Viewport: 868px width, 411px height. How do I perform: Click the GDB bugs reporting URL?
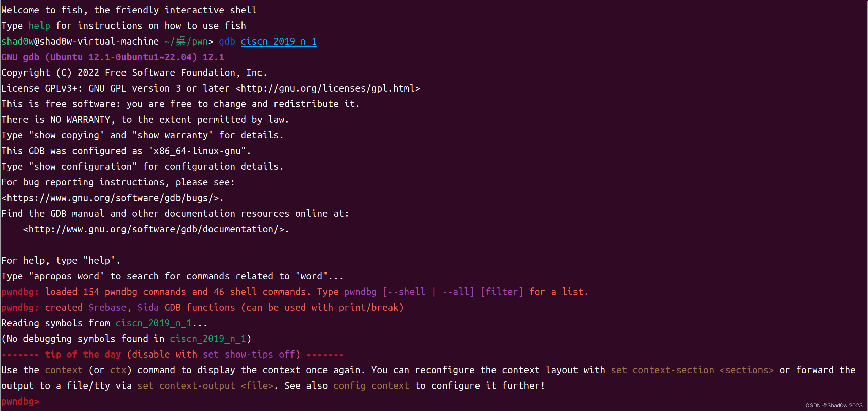(111, 198)
